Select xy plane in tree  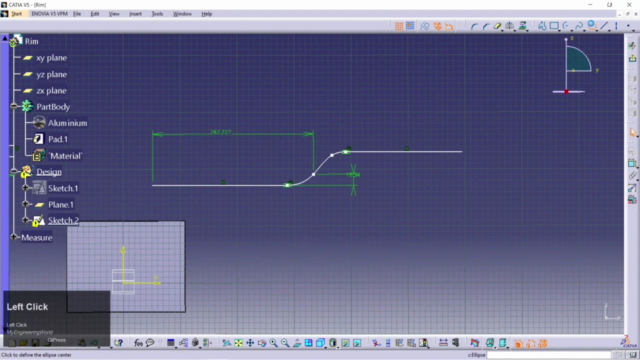click(51, 58)
